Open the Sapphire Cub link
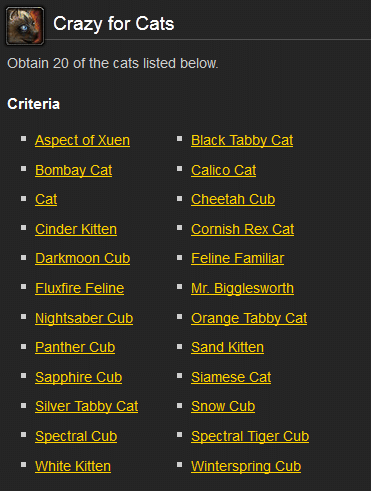The height and width of the screenshot is (491, 371). point(79,377)
